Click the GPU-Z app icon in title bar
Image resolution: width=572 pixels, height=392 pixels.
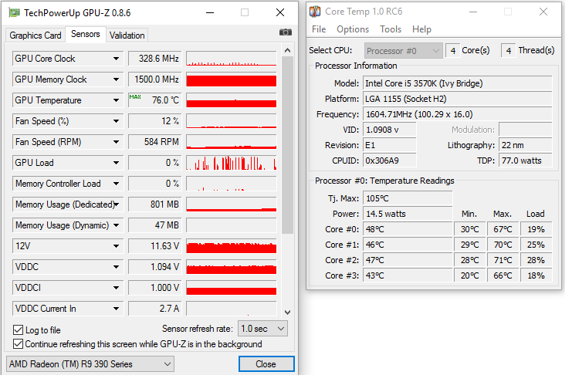pyautogui.click(x=14, y=13)
